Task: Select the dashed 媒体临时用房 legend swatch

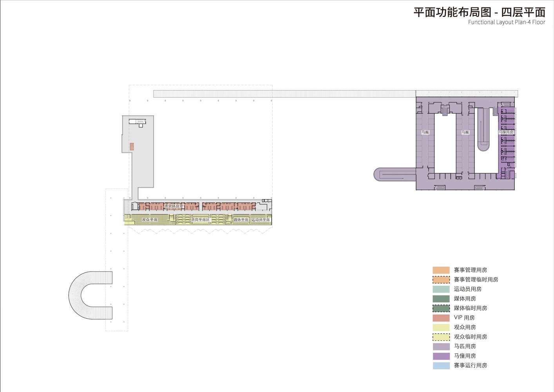Action: pyautogui.click(x=441, y=308)
